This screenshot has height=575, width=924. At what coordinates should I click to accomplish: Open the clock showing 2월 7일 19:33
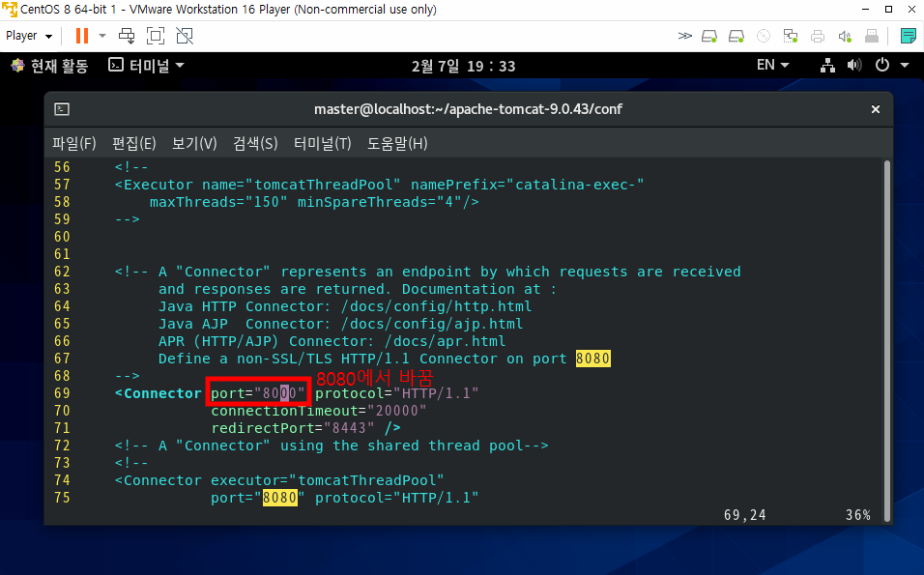(x=463, y=66)
